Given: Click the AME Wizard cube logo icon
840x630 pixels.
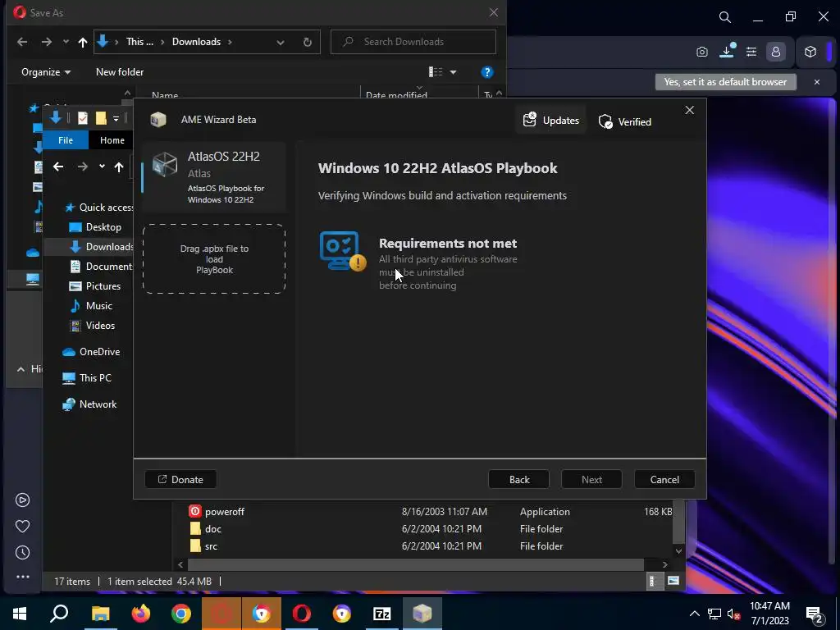Looking at the screenshot, I should coord(158,120).
